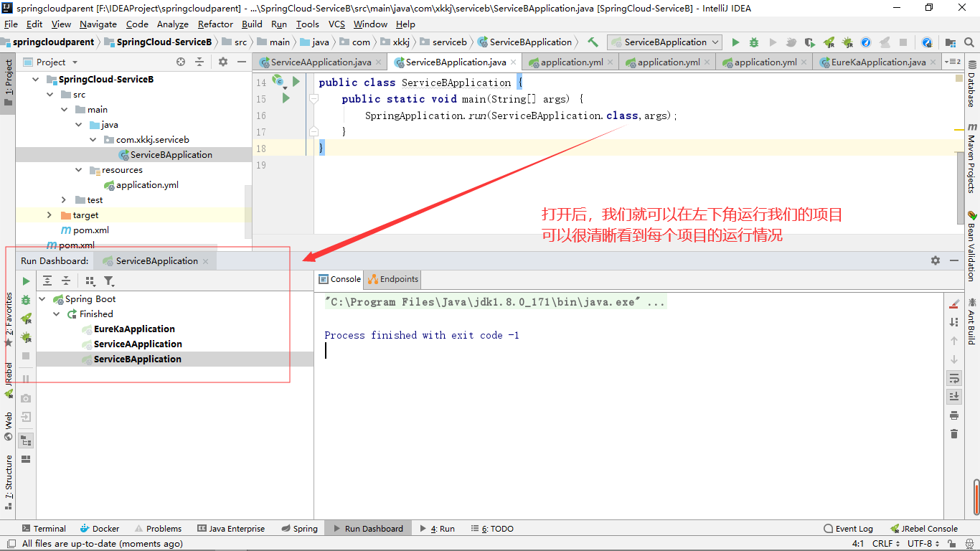
Task: Select EureKaApplication in the Run Dashboard
Action: coord(134,329)
